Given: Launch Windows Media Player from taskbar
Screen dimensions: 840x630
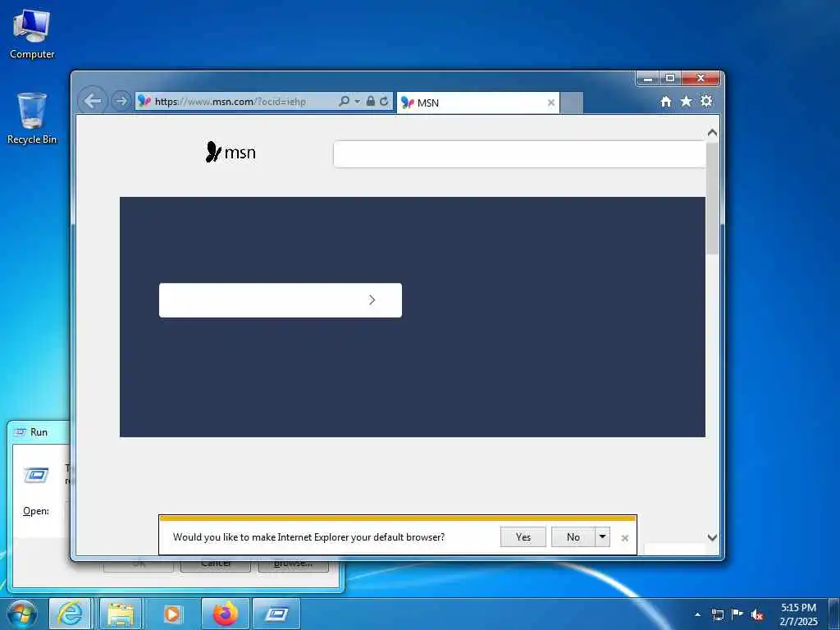Looking at the screenshot, I should click(x=172, y=614).
